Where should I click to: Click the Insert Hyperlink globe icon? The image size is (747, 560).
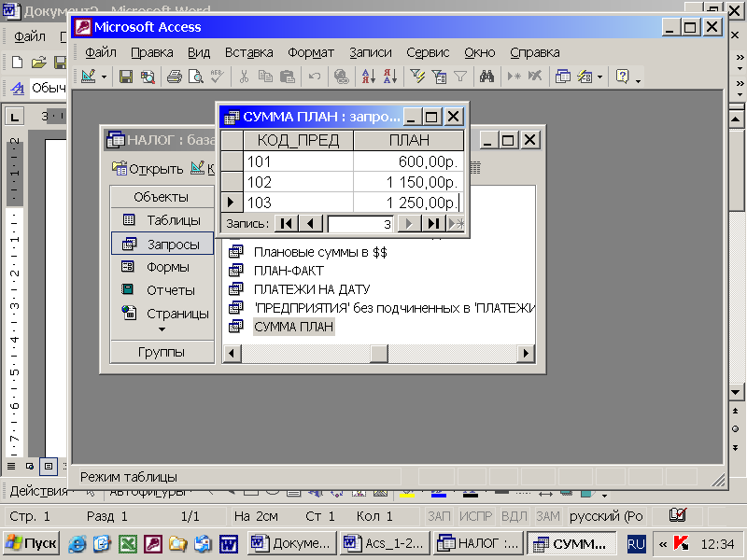(341, 77)
